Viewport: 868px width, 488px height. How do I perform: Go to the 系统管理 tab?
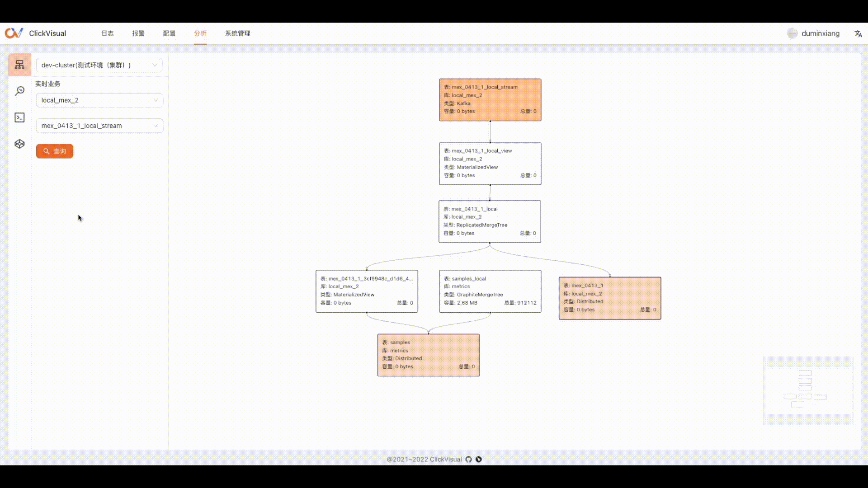click(x=237, y=33)
